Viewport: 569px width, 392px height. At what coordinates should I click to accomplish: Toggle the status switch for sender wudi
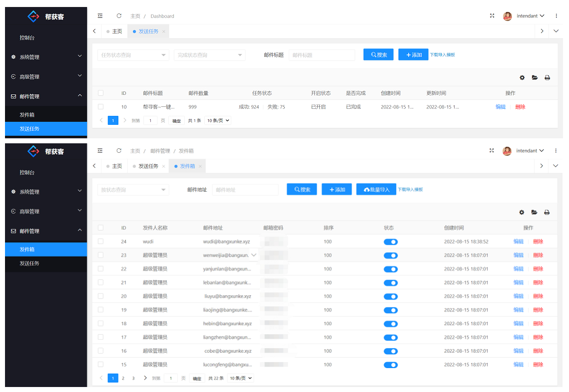pos(391,242)
